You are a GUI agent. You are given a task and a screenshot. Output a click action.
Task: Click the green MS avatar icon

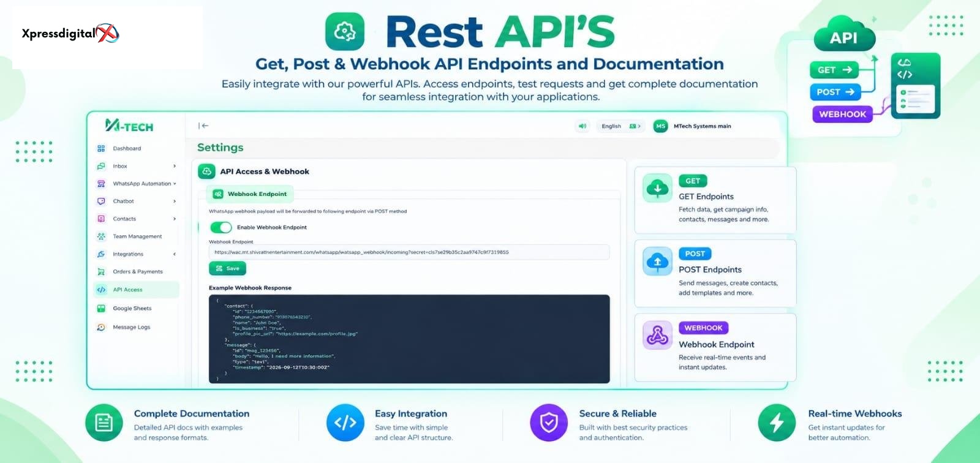[660, 126]
